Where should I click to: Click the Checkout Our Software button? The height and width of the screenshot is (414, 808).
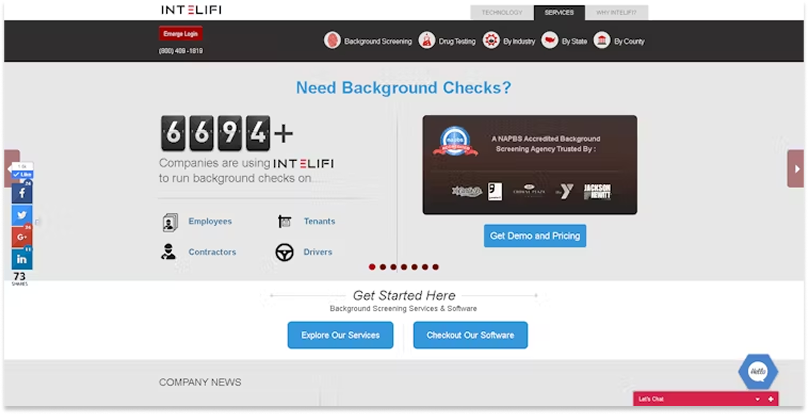click(470, 335)
